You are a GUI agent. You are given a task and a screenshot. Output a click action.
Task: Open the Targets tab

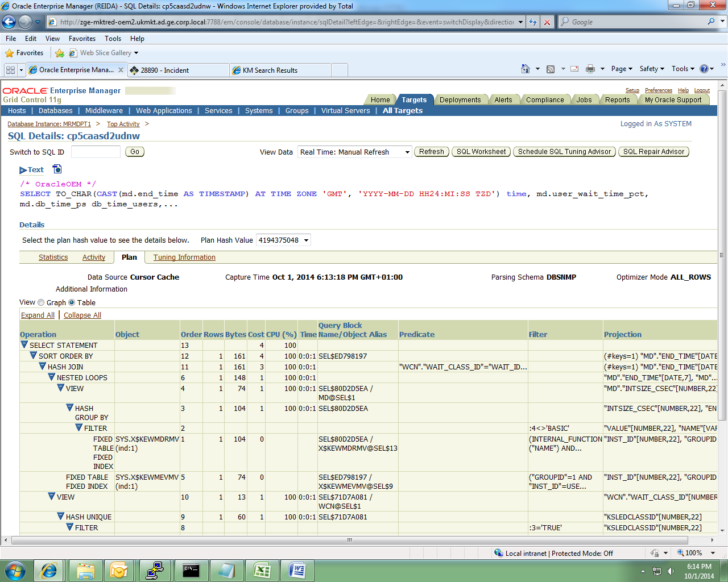tap(414, 99)
